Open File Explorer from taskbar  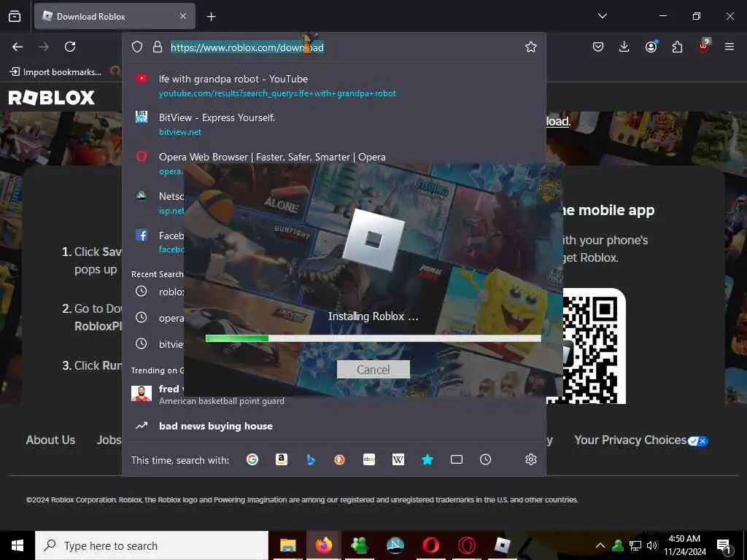point(287,545)
